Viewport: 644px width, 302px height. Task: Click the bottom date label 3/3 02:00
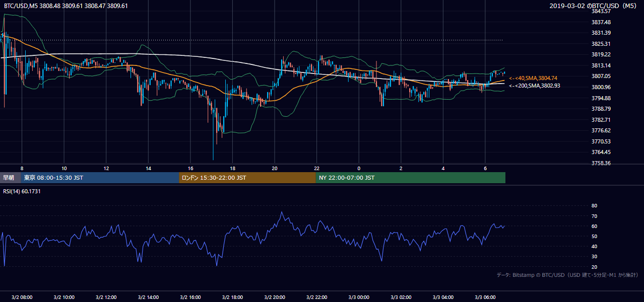pyautogui.click(x=401, y=297)
